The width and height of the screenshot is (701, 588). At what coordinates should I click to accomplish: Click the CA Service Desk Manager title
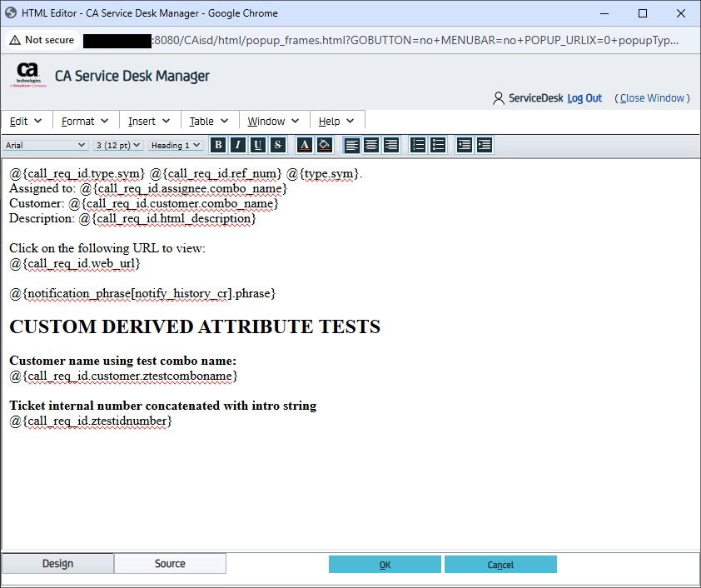point(132,76)
